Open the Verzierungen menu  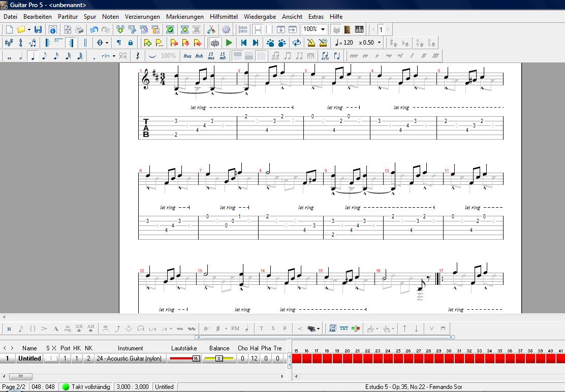pyautogui.click(x=142, y=17)
